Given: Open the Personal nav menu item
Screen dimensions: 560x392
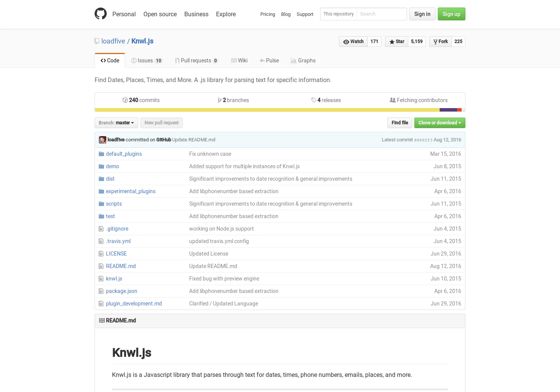Looking at the screenshot, I should [124, 14].
